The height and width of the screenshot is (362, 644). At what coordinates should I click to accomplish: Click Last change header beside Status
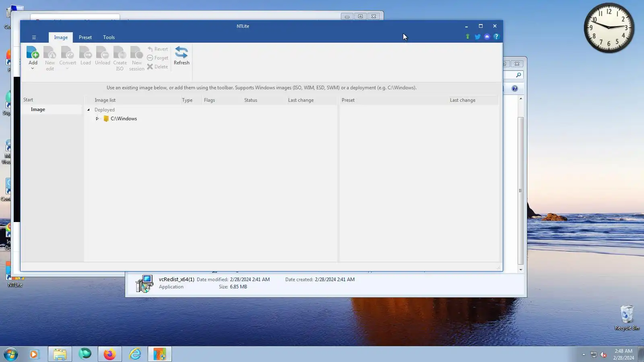(x=301, y=100)
